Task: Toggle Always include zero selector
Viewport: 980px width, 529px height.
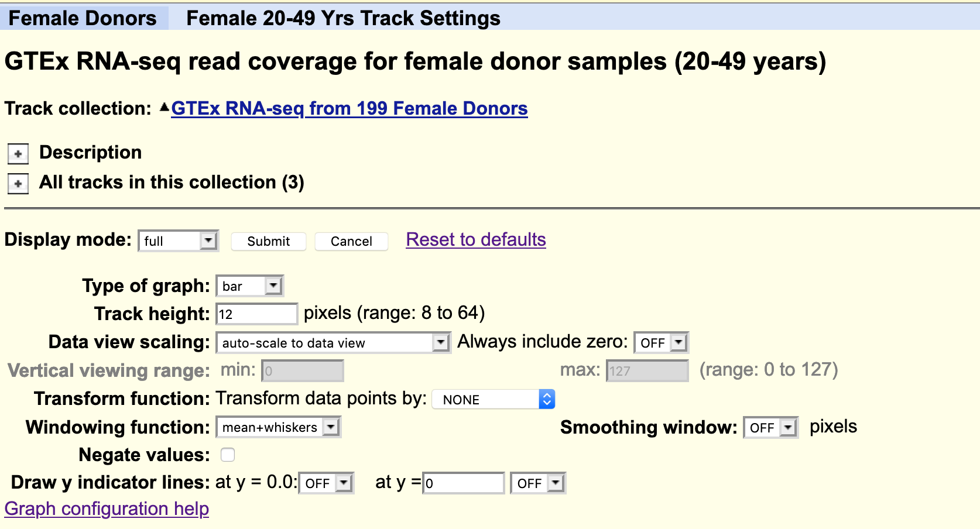Action: pyautogui.click(x=661, y=343)
